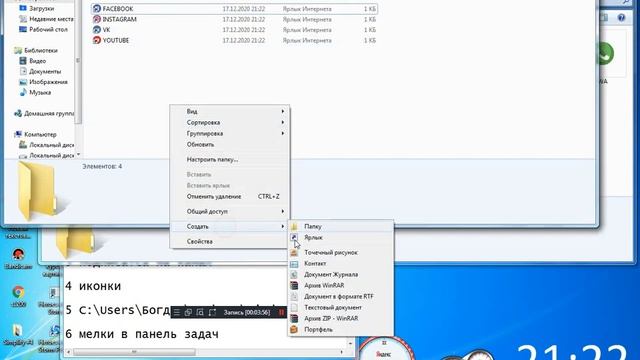
Task: Click the Запись [00:03:56] timer label
Action: [x=247, y=312]
